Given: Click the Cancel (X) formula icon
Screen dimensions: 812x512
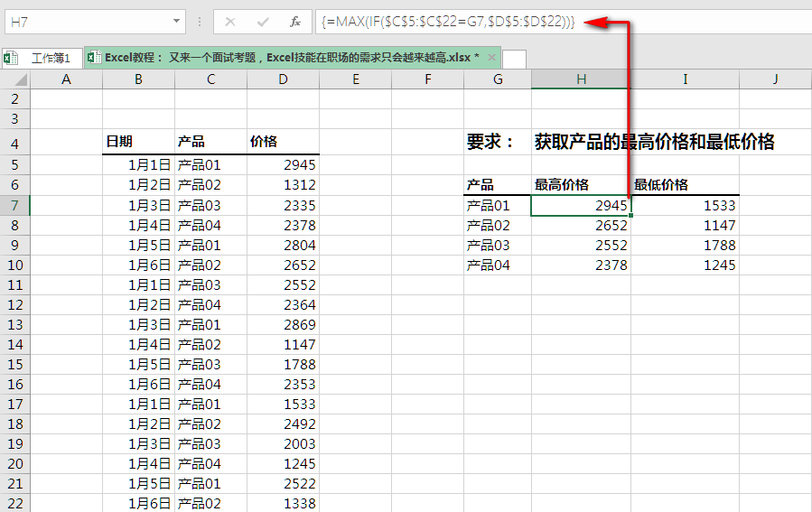Looking at the screenshot, I should tap(230, 22).
